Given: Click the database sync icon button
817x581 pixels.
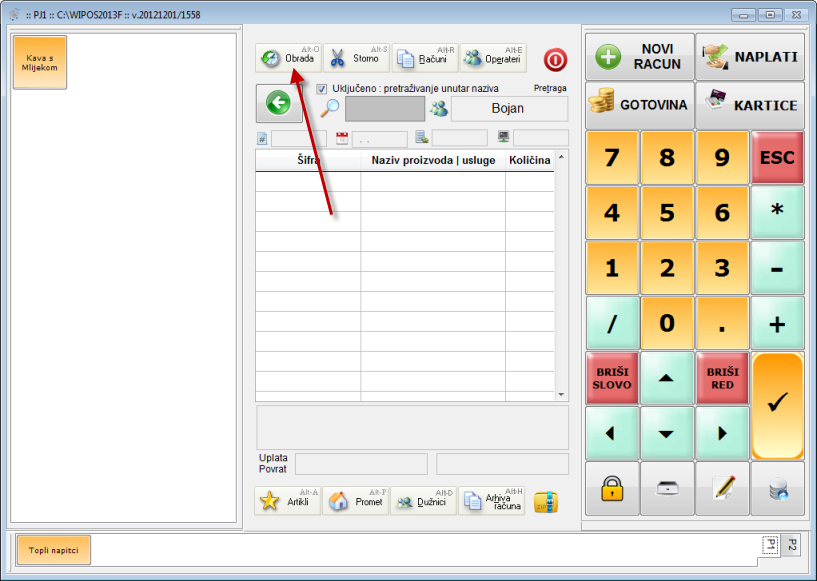Looking at the screenshot, I should click(777, 488).
